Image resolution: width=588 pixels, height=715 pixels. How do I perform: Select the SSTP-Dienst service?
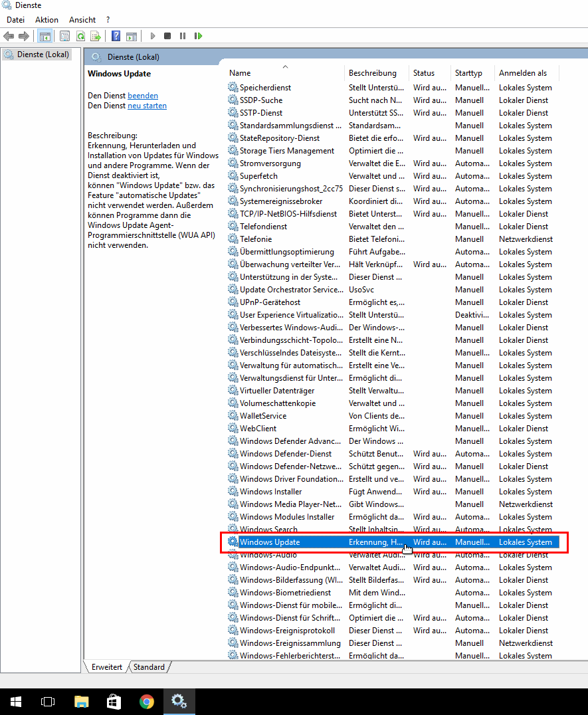[393, 112]
